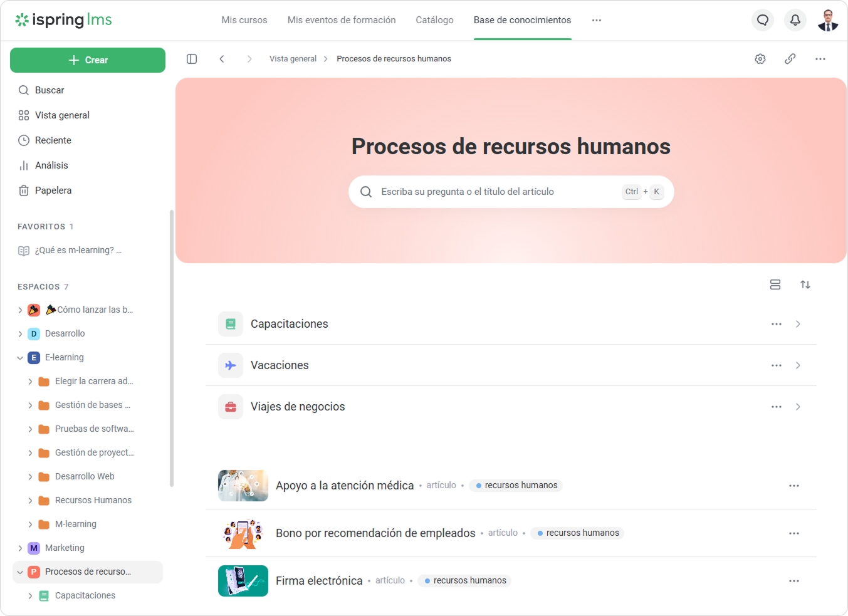Change sorting with the sort arrows icon
This screenshot has height=616, width=848.
805,285
